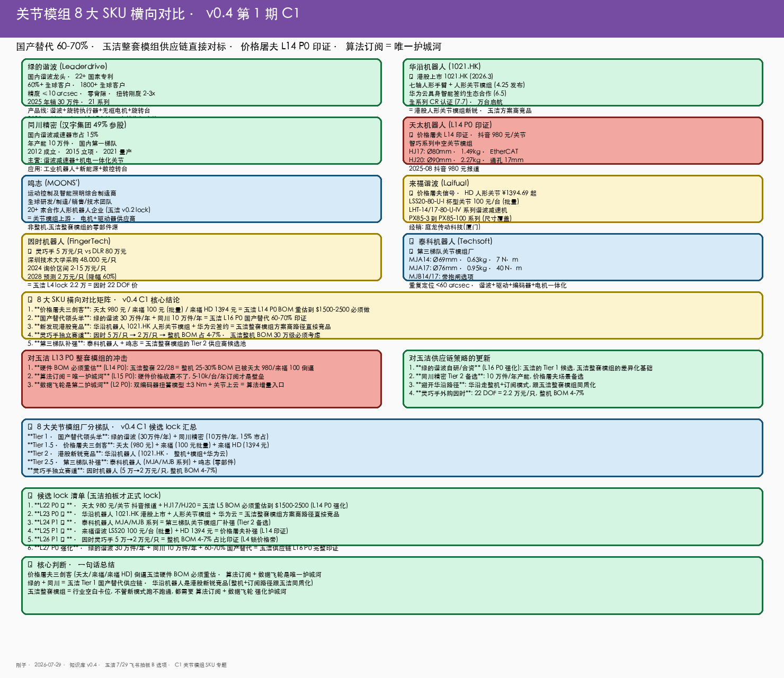Click the line starting "**Tier 2.5 · 第三梯队补强**"
This screenshot has width=784, height=678.
(x=132, y=462)
